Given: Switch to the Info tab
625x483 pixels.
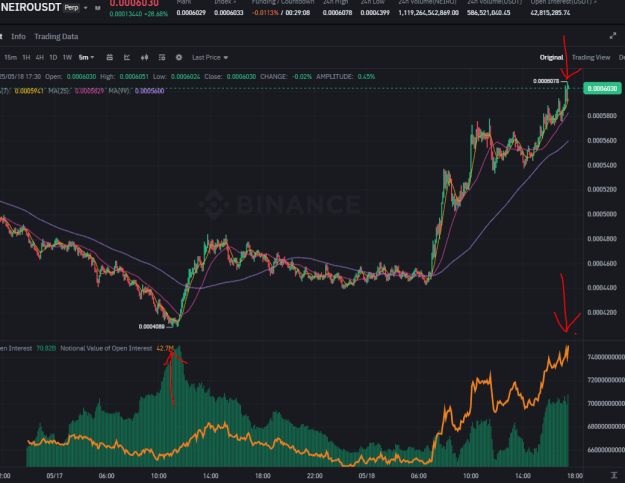Looking at the screenshot, I should 18,36.
